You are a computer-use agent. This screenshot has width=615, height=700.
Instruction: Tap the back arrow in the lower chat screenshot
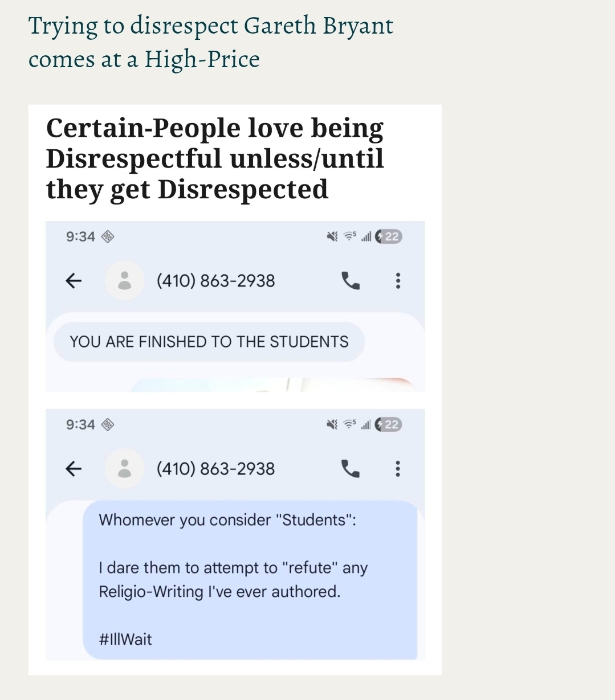point(72,468)
